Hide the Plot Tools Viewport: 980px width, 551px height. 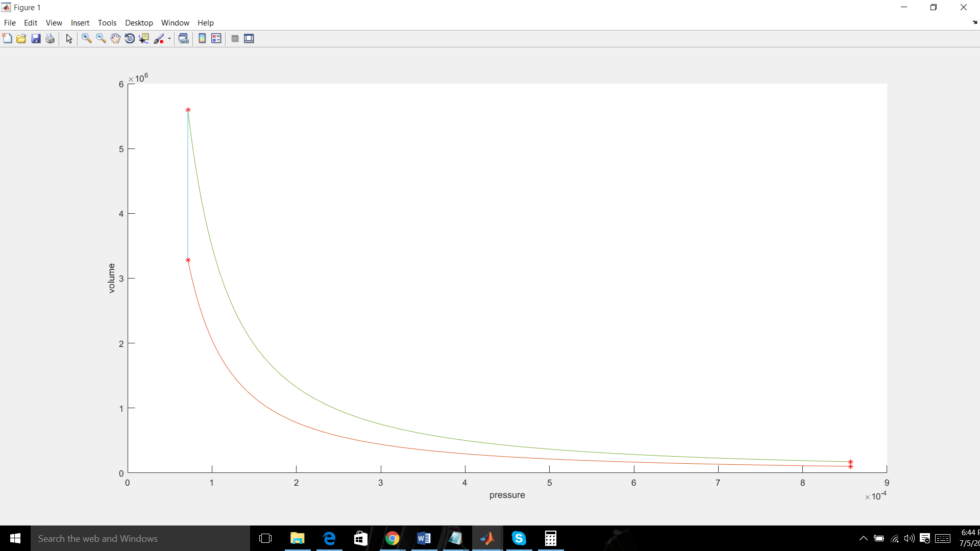click(235, 38)
